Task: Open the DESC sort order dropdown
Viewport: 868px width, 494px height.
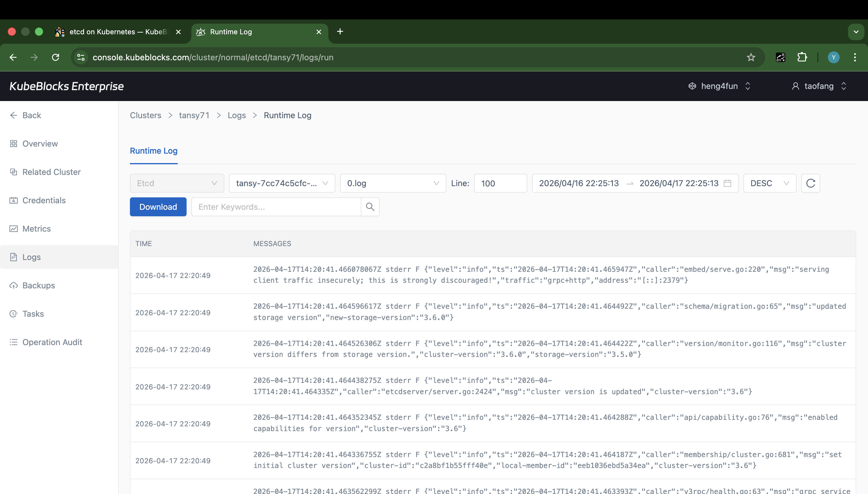Action: (770, 183)
